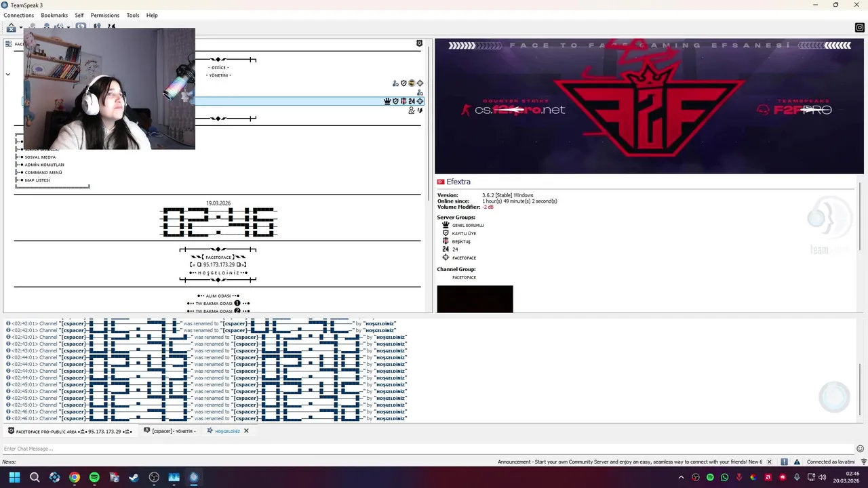This screenshot has height=488, width=868.
Task: Click MAP LİSTESİ entry
Action: (37, 180)
